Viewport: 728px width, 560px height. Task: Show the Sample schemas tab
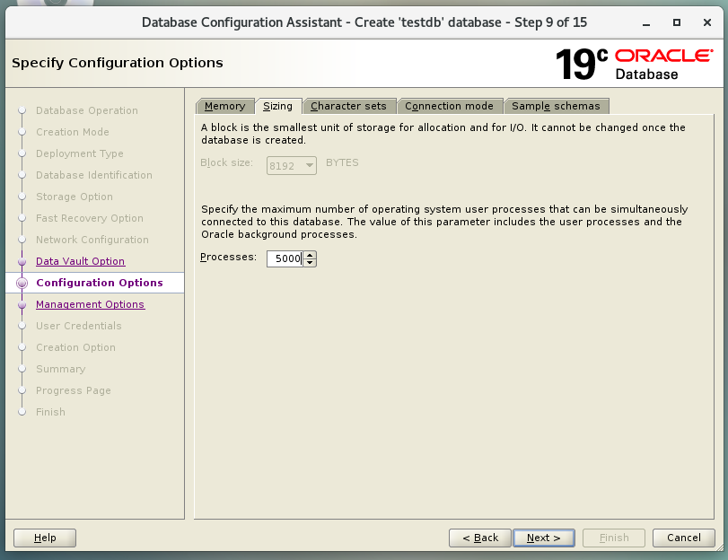[x=556, y=106]
